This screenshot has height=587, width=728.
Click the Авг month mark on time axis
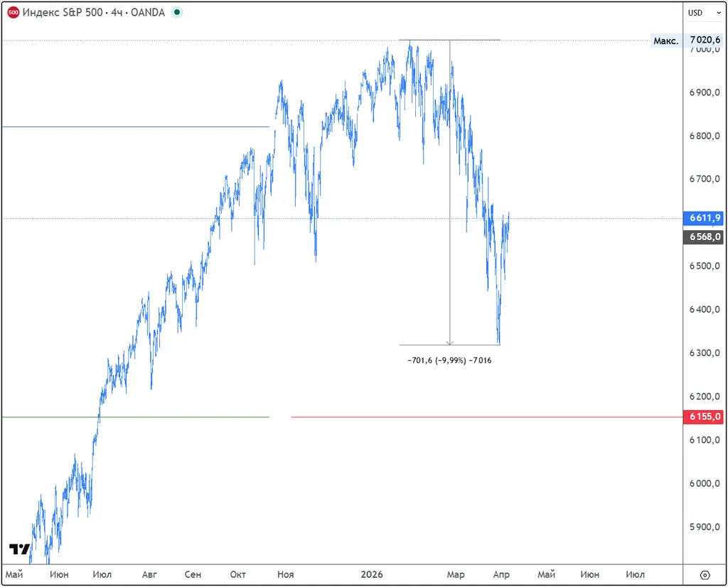[x=149, y=574]
